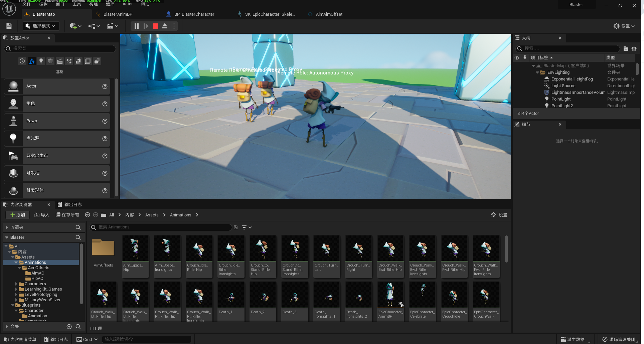Switch to the SK_EpicCharacter_Skele tab
Image resolution: width=644 pixels, height=344 pixels.
coord(270,14)
